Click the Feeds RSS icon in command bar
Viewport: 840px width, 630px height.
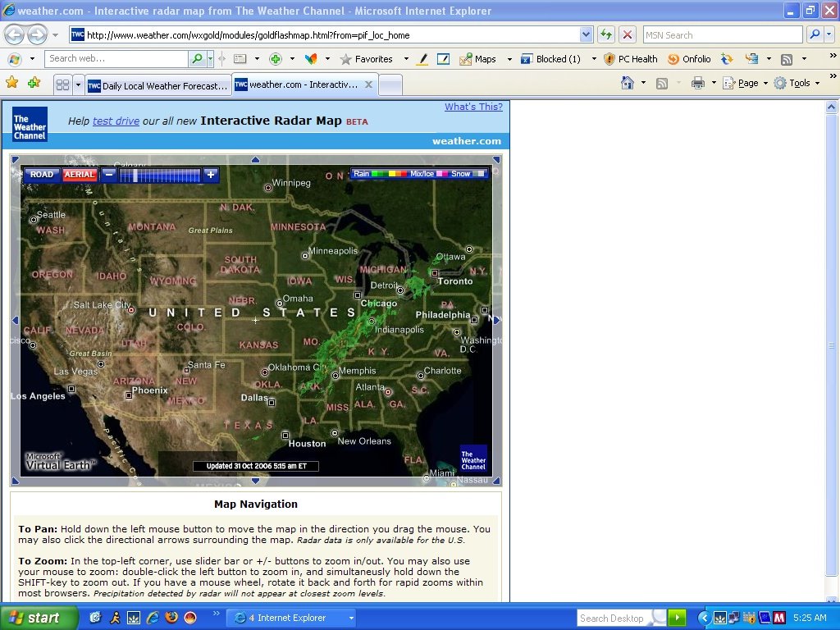point(662,83)
